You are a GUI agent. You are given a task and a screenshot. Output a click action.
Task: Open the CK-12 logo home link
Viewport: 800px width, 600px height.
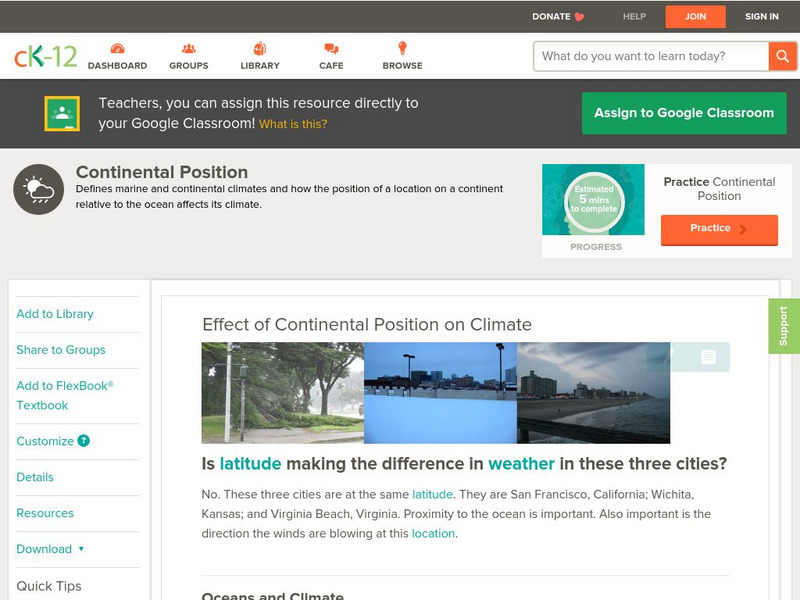[x=45, y=56]
